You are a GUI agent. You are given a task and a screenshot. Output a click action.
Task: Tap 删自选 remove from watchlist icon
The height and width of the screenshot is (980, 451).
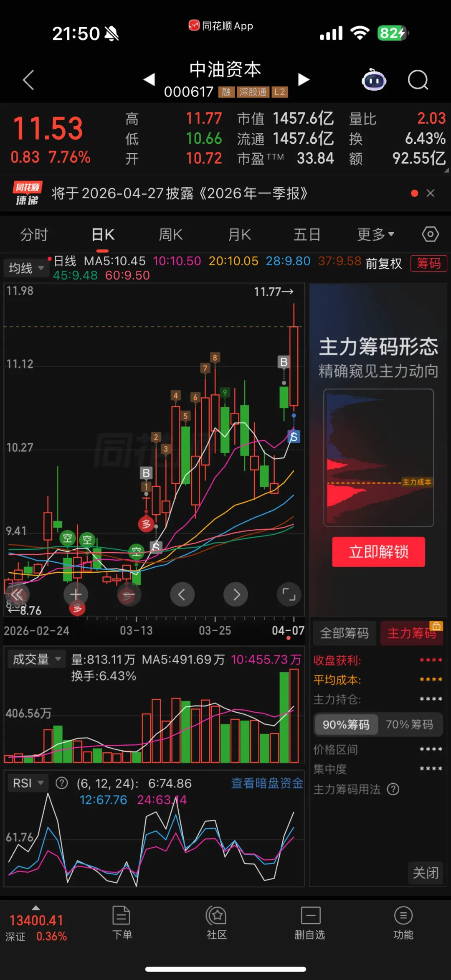coord(310,924)
